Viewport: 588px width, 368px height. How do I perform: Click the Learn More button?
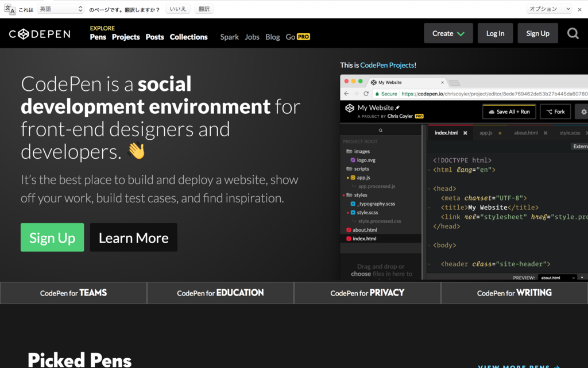pyautogui.click(x=133, y=237)
